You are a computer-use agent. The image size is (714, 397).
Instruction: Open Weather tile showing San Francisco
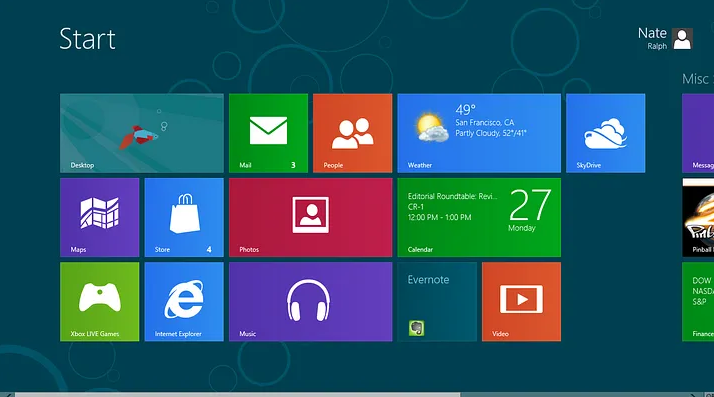[479, 133]
